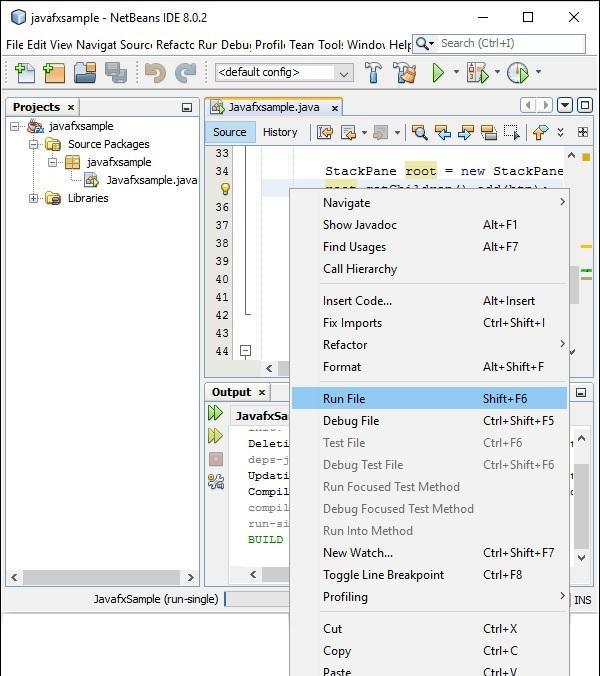Maximize the editor window icon

click(x=584, y=105)
